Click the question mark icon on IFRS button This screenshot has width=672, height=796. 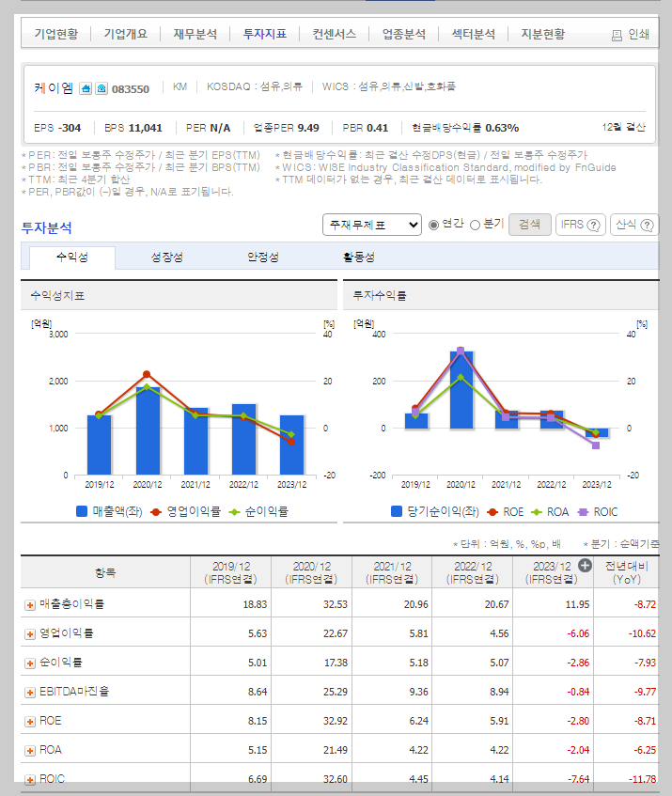click(x=593, y=225)
